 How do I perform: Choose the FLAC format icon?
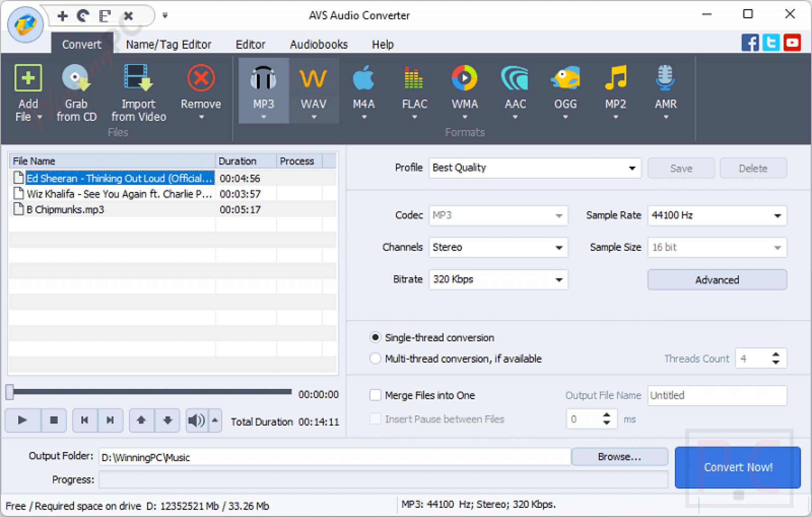(x=414, y=89)
